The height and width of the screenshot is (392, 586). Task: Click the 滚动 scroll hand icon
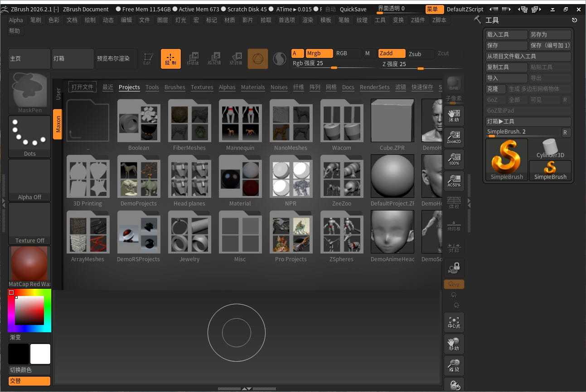point(454,116)
